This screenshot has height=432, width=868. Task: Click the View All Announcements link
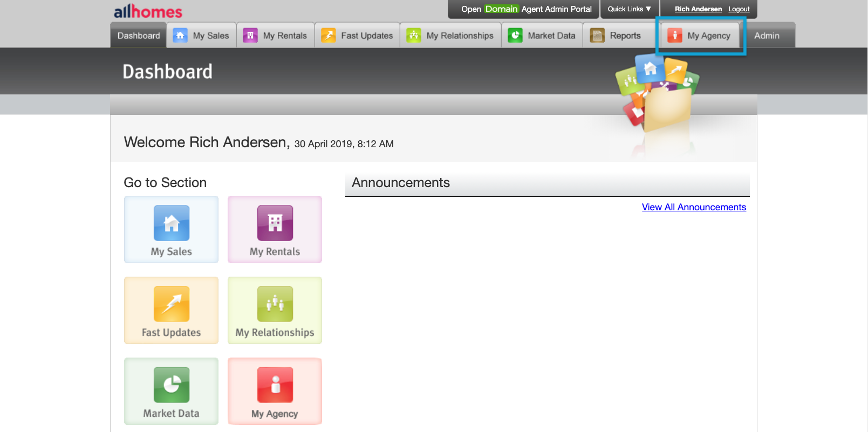694,207
